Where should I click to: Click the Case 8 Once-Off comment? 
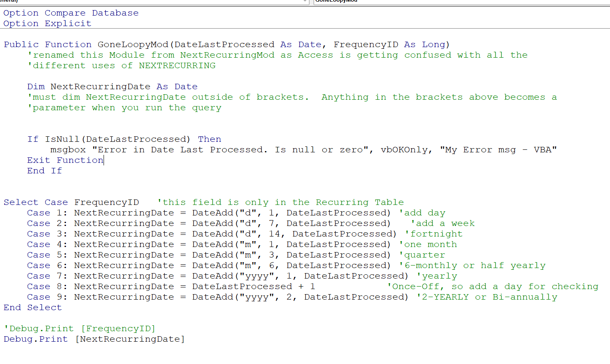click(493, 287)
